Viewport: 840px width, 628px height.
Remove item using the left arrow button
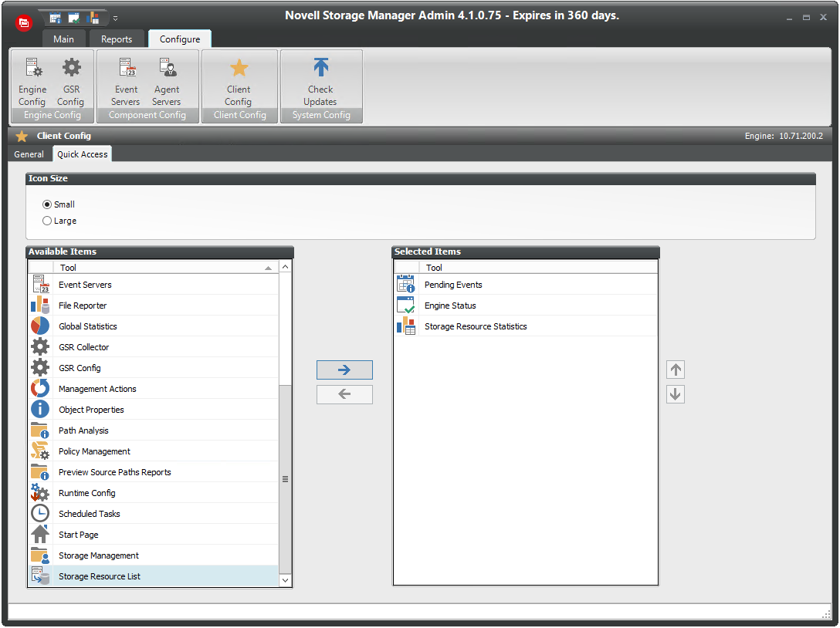point(344,394)
